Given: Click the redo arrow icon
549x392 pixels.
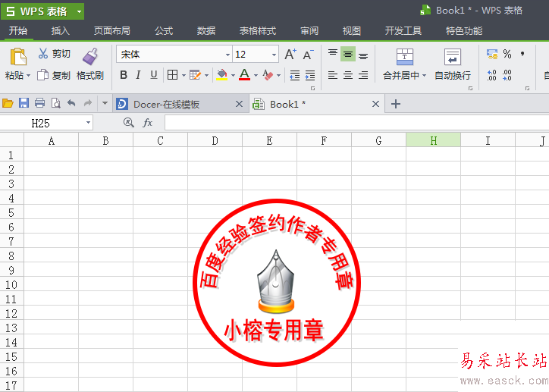Looking at the screenshot, I should point(87,103).
